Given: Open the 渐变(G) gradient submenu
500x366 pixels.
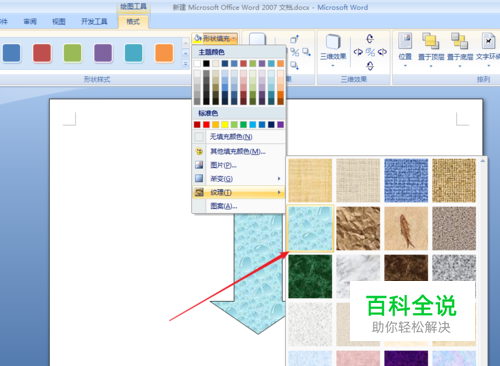Looking at the screenshot, I should pyautogui.click(x=239, y=179).
